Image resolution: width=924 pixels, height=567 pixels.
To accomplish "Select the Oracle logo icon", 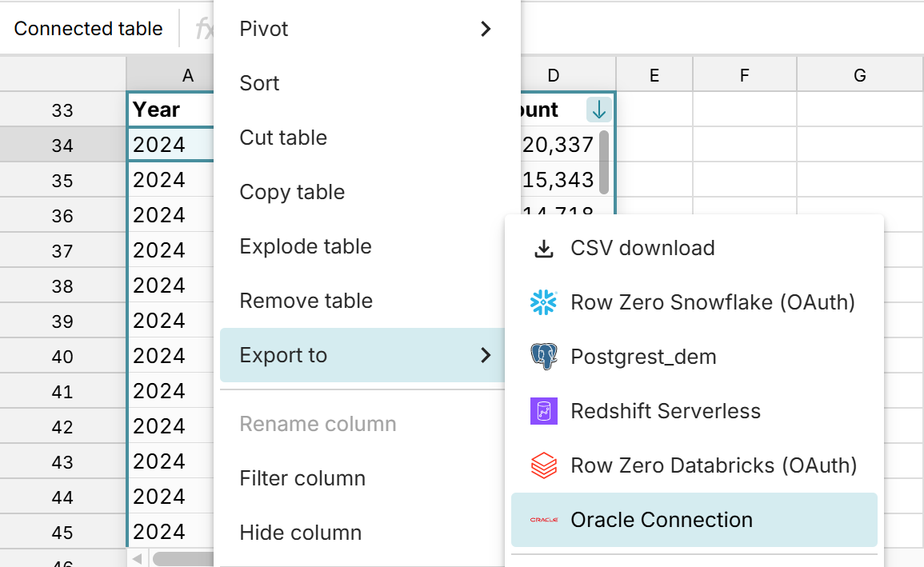I will [x=544, y=519].
